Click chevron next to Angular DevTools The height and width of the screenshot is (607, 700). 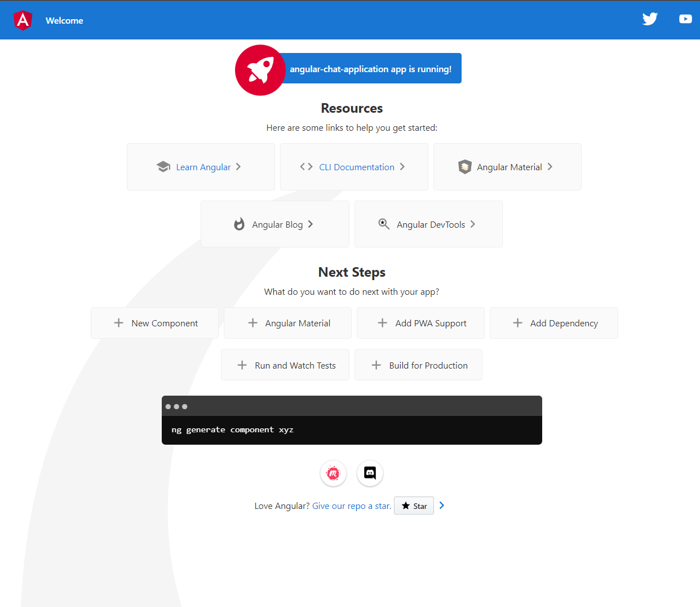(x=473, y=224)
